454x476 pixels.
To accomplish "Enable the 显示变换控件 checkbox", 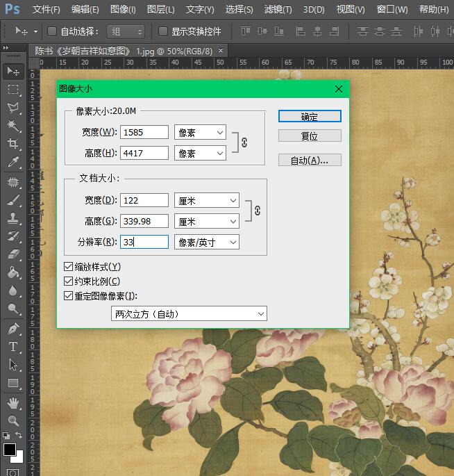I will tap(163, 31).
